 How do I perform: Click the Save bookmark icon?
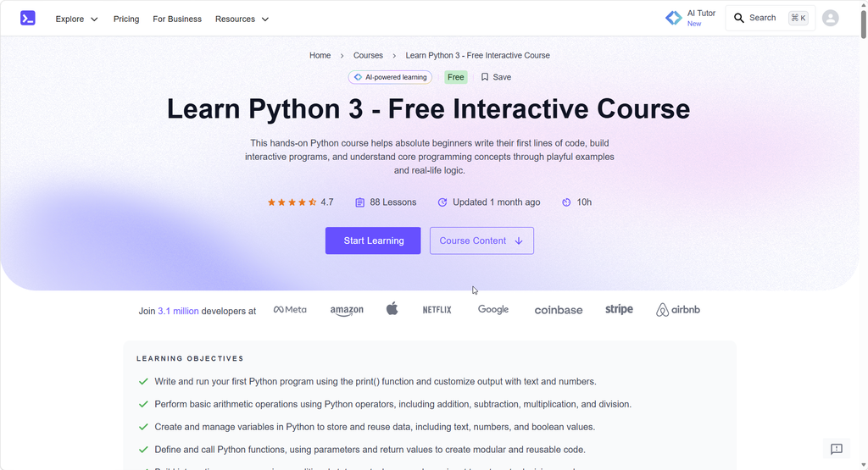484,77
